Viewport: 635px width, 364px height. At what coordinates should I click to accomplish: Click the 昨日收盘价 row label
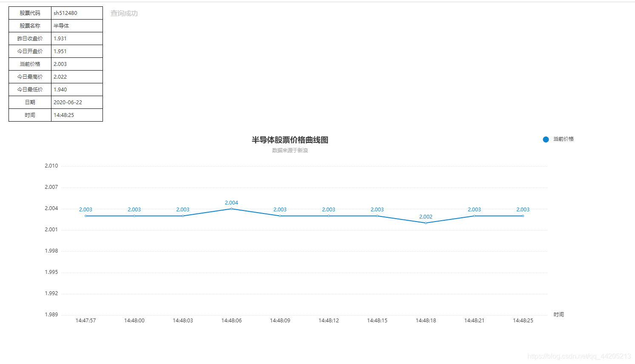coord(30,39)
